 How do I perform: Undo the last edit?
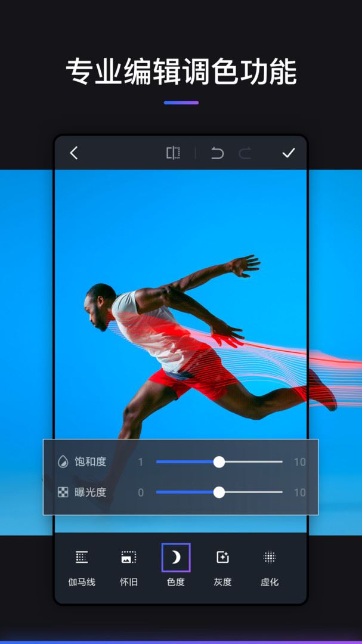217,153
